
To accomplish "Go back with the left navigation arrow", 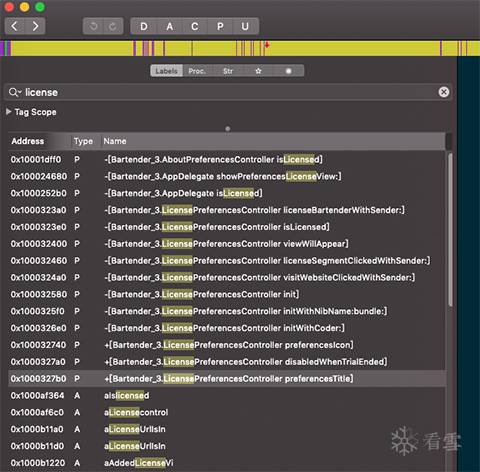I will click(x=15, y=26).
